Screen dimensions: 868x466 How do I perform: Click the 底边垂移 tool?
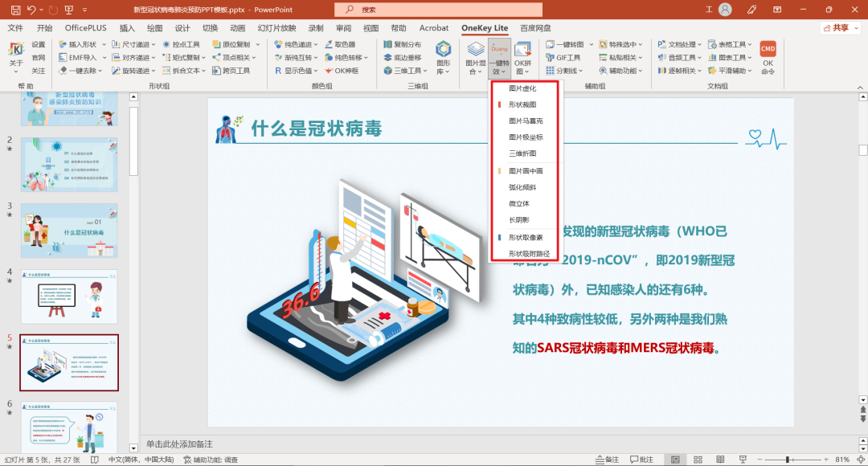pyautogui.click(x=403, y=58)
